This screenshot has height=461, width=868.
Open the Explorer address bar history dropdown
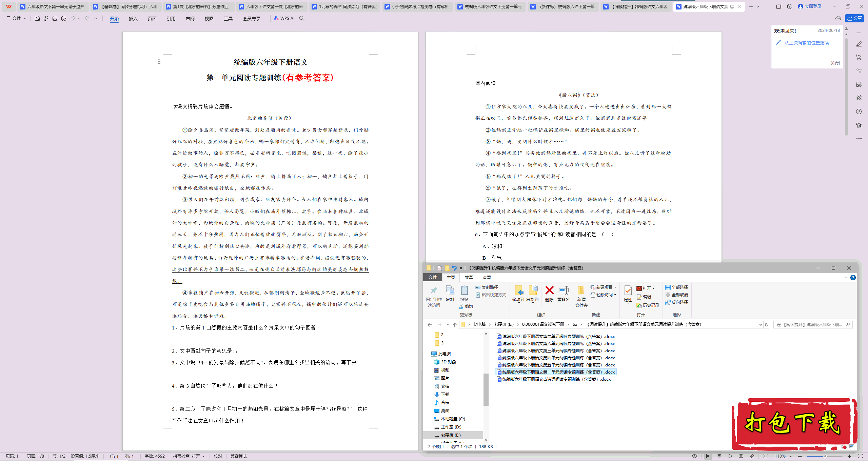(x=761, y=325)
